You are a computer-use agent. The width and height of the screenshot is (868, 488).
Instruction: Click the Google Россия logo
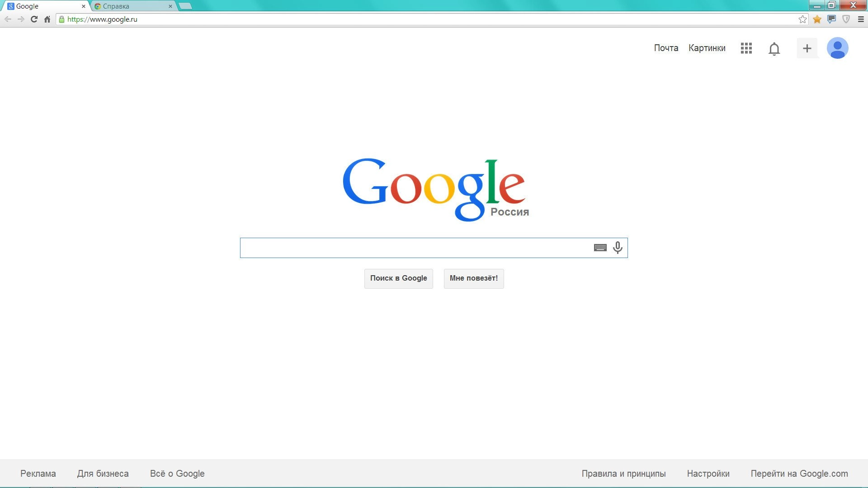(435, 189)
